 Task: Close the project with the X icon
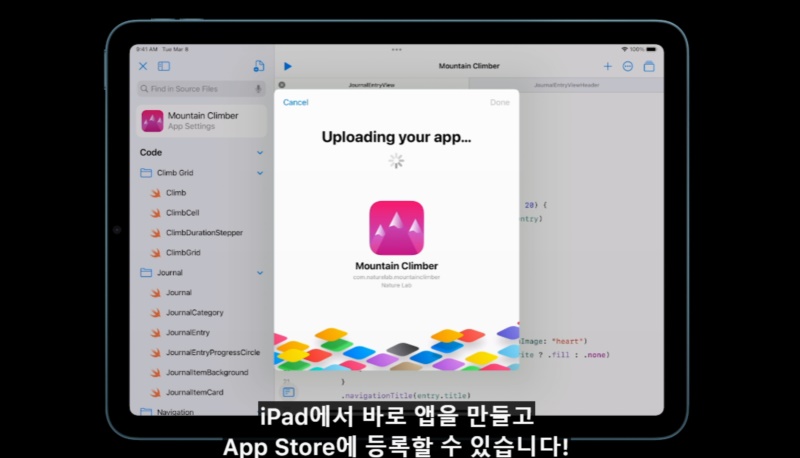click(x=143, y=66)
